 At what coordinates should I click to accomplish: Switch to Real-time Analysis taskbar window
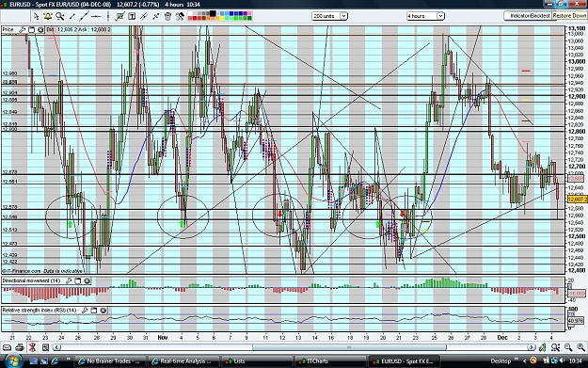pyautogui.click(x=183, y=360)
